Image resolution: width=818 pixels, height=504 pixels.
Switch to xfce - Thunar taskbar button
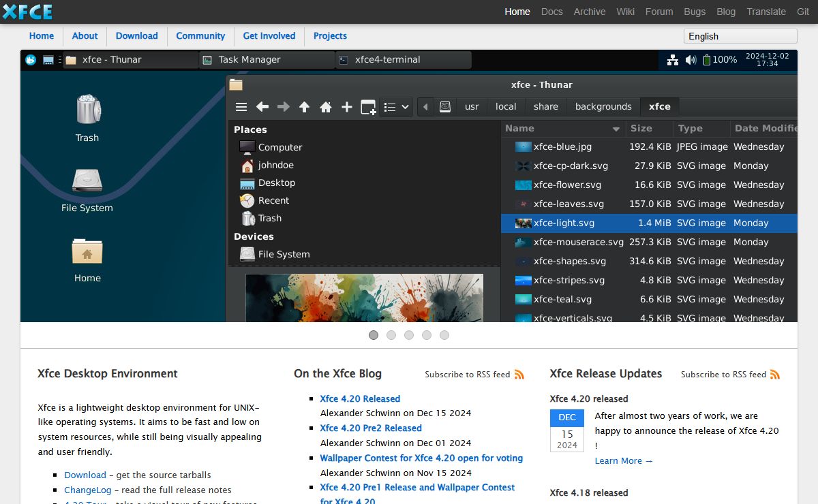coord(131,60)
